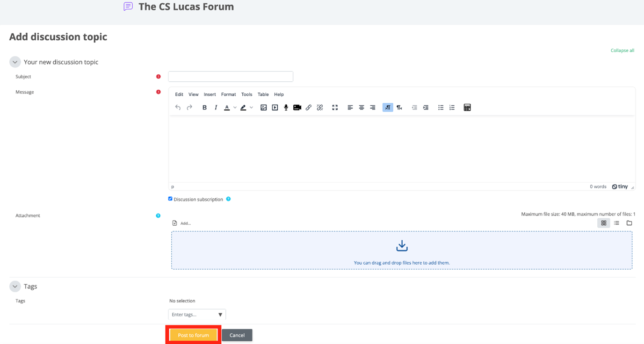Open the Format menu

click(229, 94)
